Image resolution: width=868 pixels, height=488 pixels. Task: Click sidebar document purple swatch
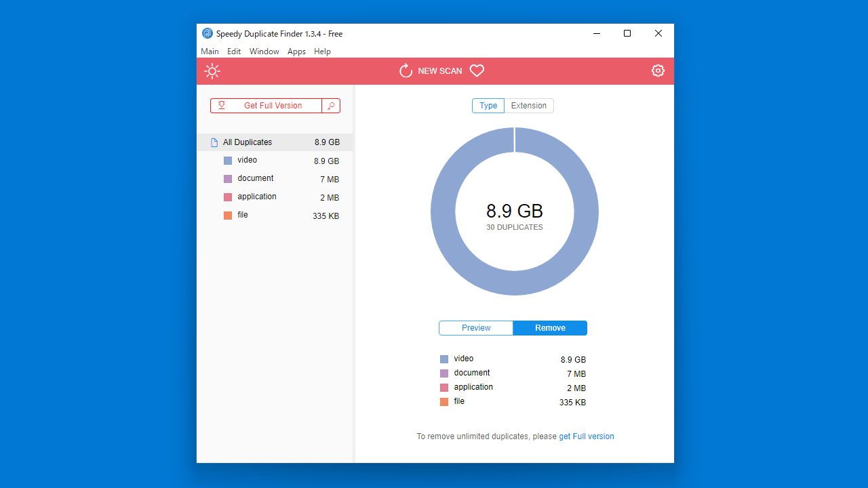coord(228,179)
